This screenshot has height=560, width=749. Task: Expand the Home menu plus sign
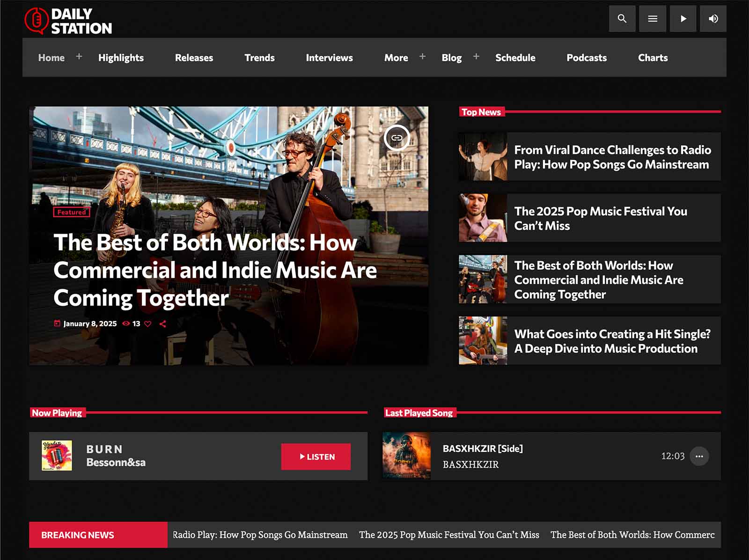click(x=79, y=57)
